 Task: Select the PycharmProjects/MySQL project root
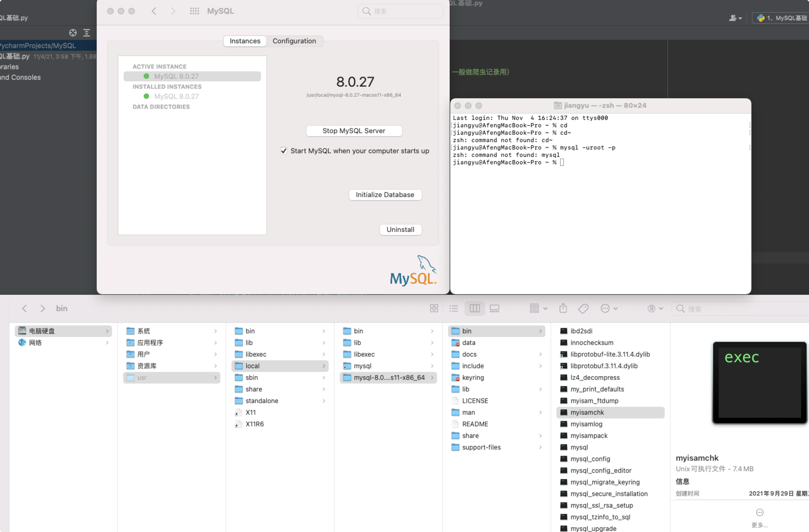pos(48,45)
